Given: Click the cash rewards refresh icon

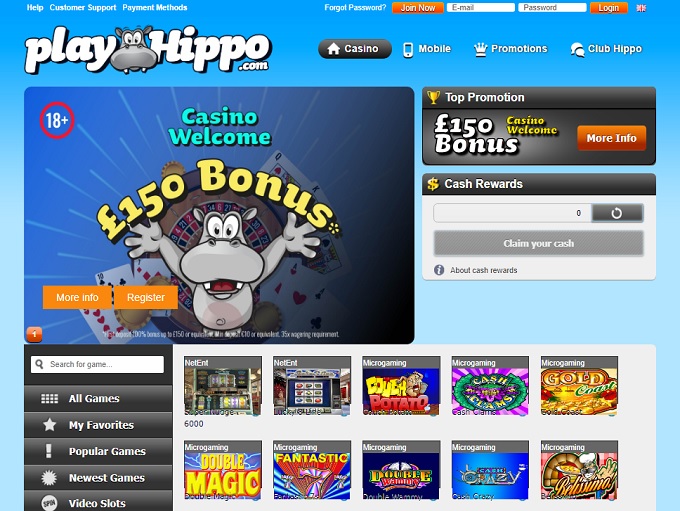Looking at the screenshot, I should pyautogui.click(x=617, y=213).
